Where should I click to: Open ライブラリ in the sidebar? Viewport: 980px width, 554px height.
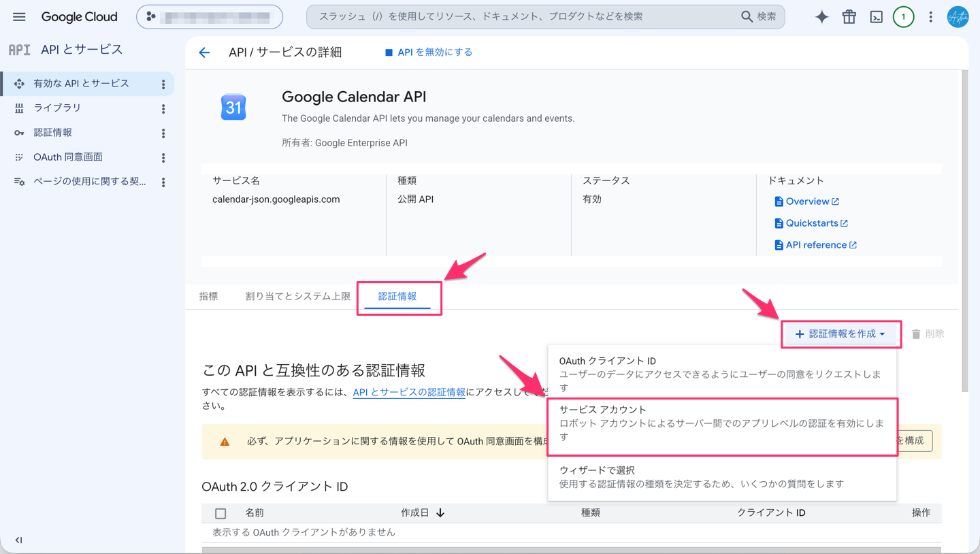(57, 108)
